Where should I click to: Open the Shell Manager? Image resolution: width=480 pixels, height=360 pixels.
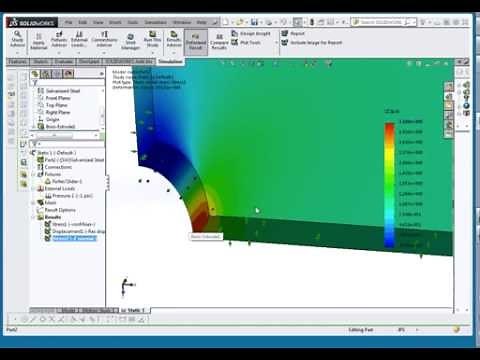point(130,42)
